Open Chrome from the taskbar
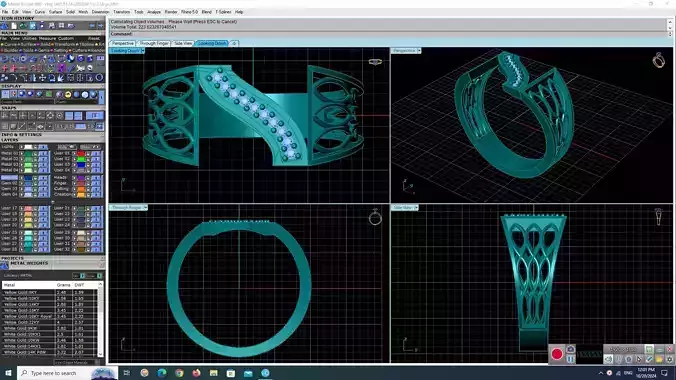This screenshot has height=380, width=676. (x=179, y=373)
